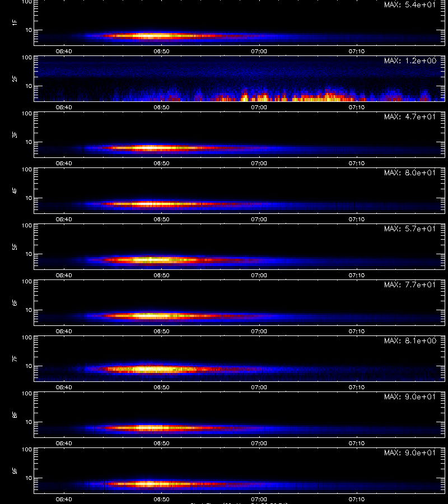Click the 4F panel axis label
Image resolution: width=448 pixels, height=504 pixels.
15,190
